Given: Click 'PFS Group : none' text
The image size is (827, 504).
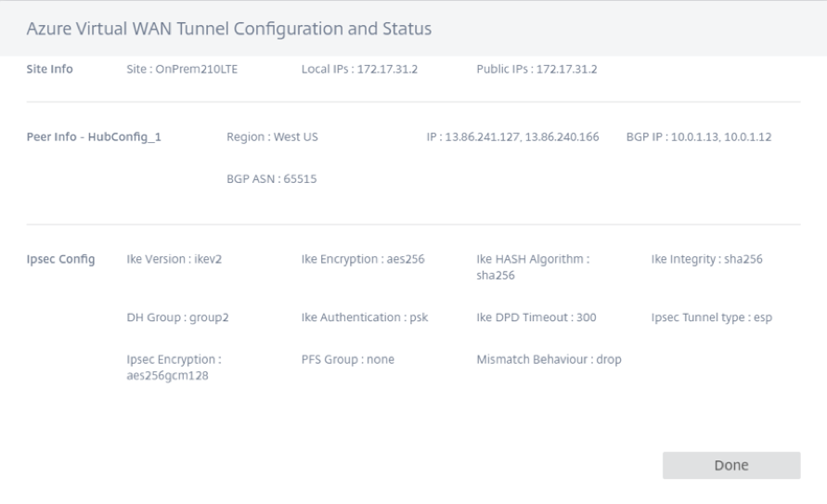Looking at the screenshot, I should [347, 359].
